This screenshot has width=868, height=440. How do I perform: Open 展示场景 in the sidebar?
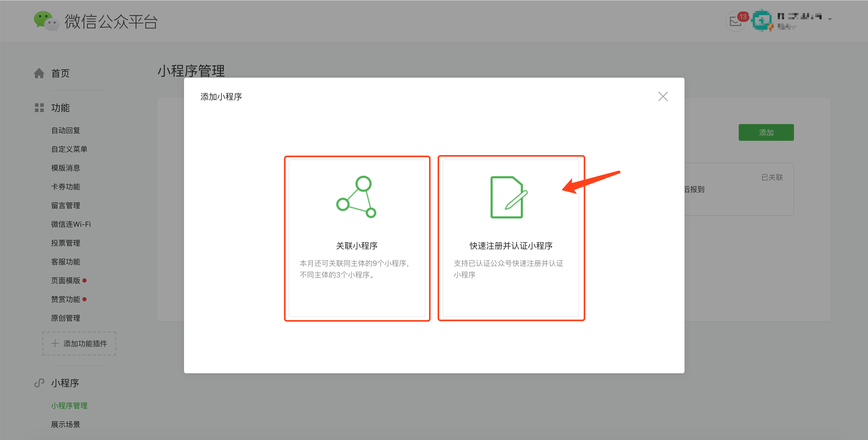tap(65, 425)
